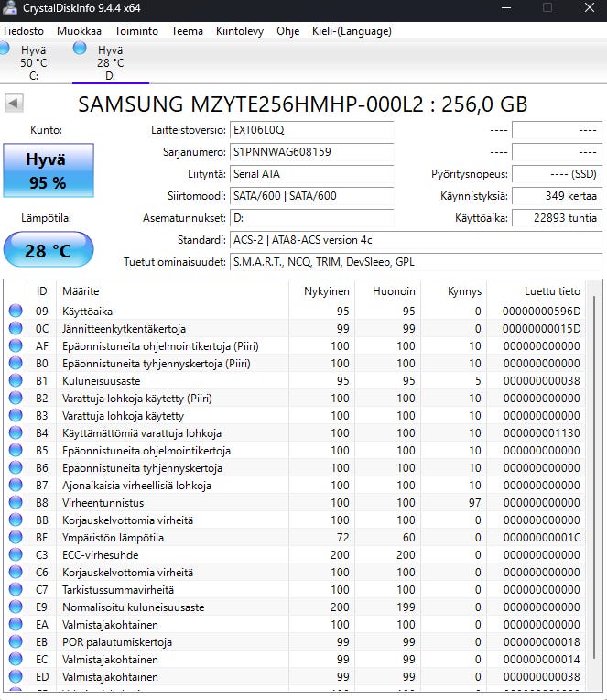The height and width of the screenshot is (700, 607).
Task: Click status orb in Tarkistussummavirheitä row C7
Action: tap(16, 589)
